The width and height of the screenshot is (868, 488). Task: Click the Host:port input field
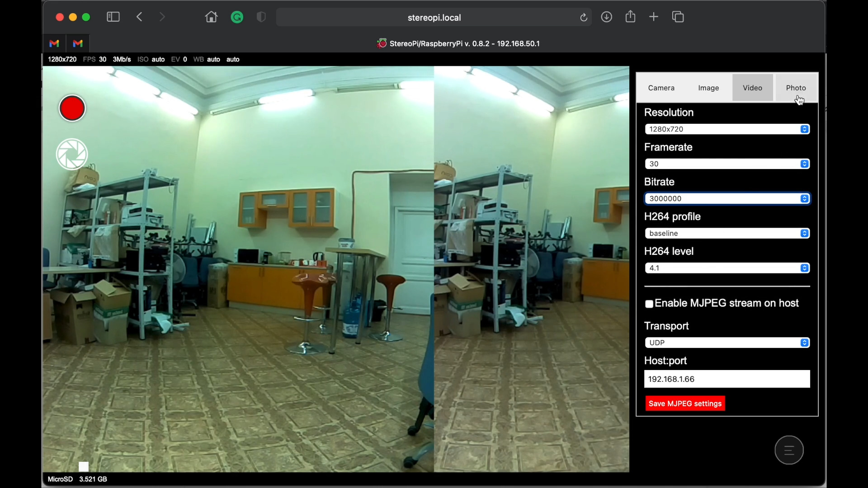pyautogui.click(x=727, y=379)
